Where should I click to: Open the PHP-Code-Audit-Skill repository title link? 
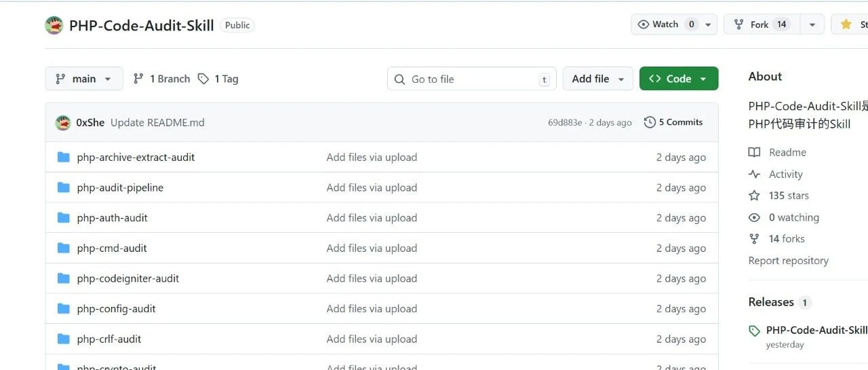pos(142,26)
